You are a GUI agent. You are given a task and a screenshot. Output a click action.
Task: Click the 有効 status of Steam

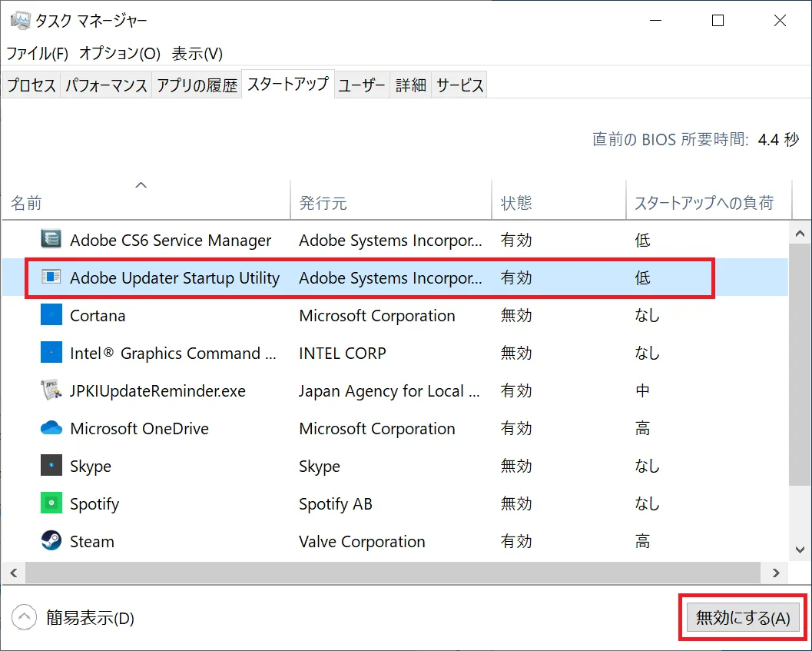[515, 542]
